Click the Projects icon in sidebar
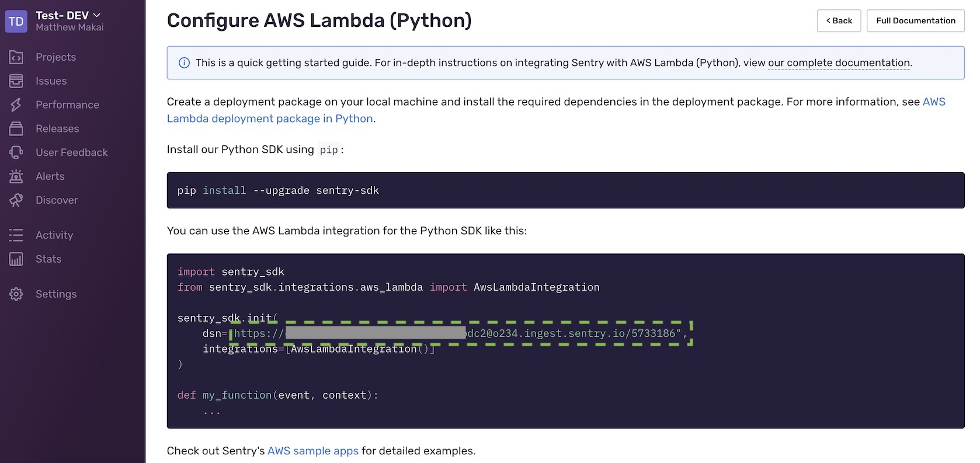This screenshot has width=980, height=463. (x=16, y=57)
